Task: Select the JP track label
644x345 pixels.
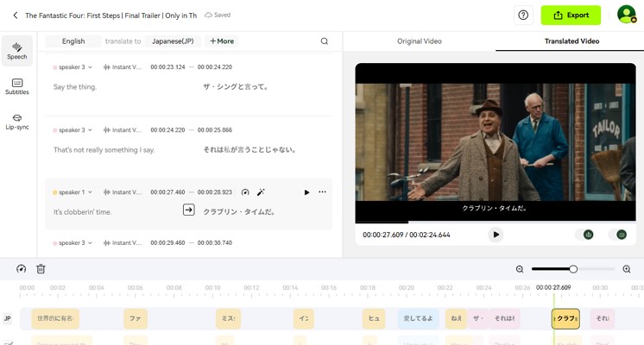Action: [7, 318]
